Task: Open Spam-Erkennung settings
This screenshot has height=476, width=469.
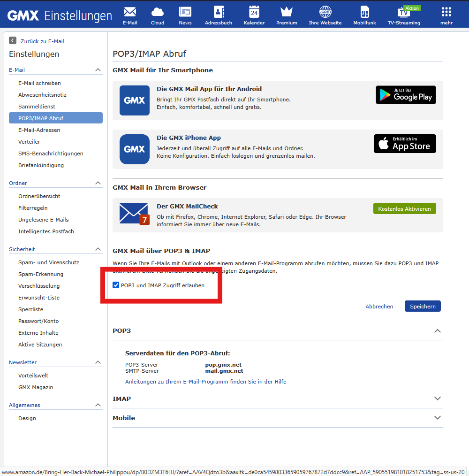Action: [x=41, y=274]
